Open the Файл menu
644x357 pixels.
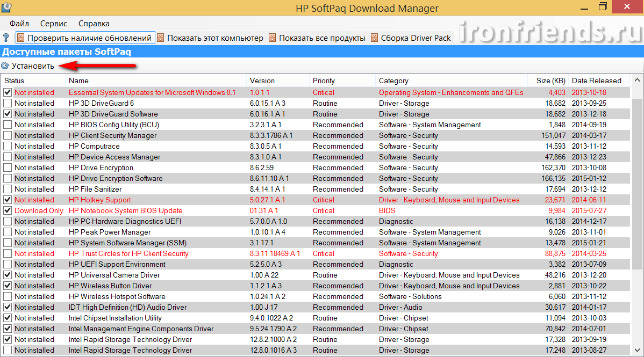coord(19,24)
